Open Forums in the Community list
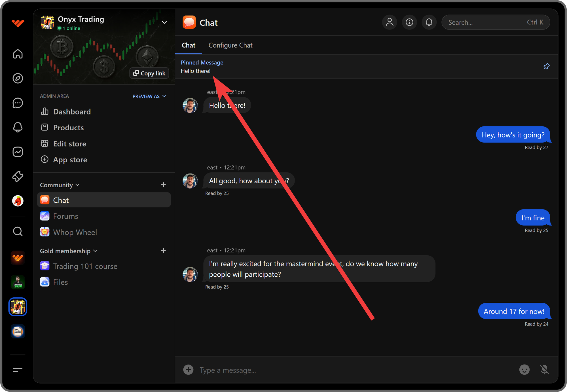Viewport: 567px width, 392px height. coord(65,216)
